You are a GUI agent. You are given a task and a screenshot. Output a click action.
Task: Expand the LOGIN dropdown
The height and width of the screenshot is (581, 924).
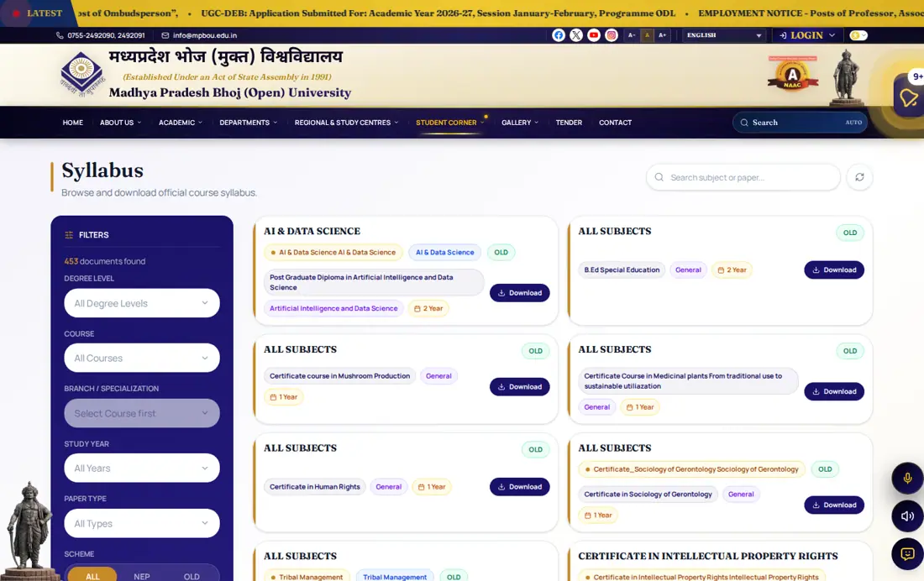pos(807,35)
